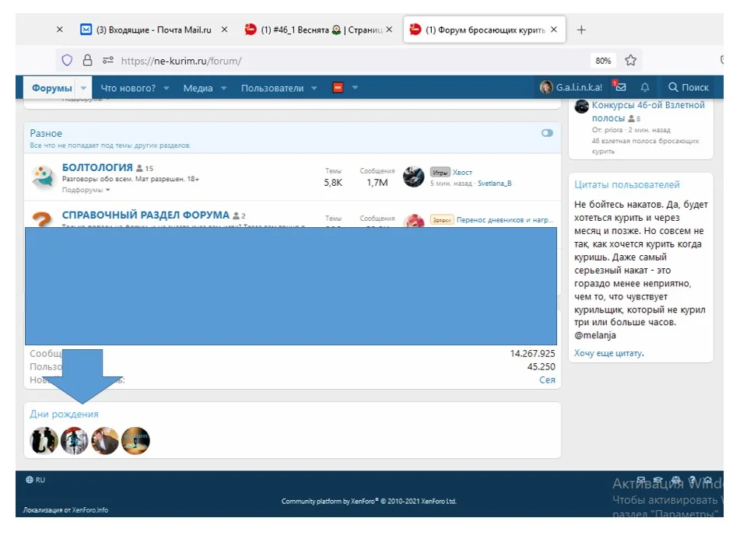Click the G.a.l.i.n.k.a! username
The image size is (747, 560).
point(579,88)
